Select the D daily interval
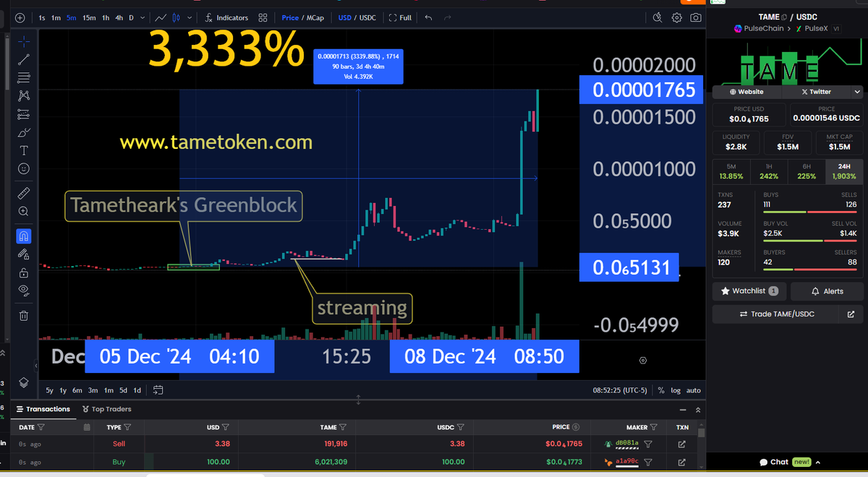This screenshot has width=868, height=477. pos(132,17)
